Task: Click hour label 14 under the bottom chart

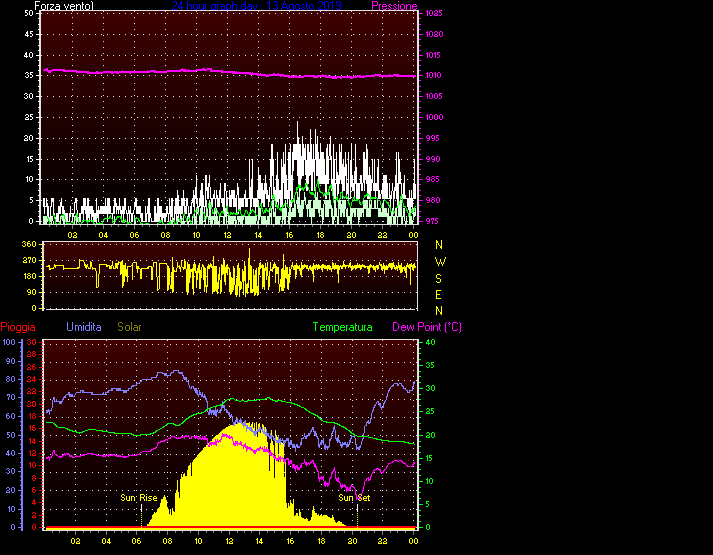Action: click(259, 541)
